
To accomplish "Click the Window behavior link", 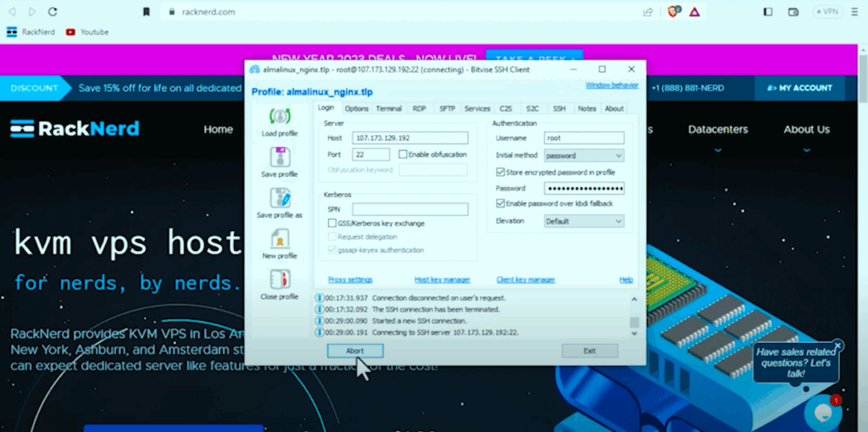I will [612, 86].
